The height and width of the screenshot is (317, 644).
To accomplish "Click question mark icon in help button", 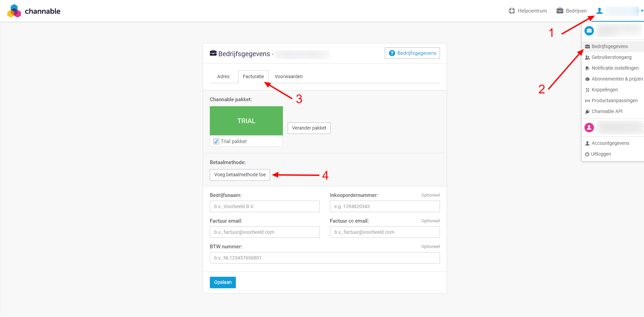I will click(392, 53).
